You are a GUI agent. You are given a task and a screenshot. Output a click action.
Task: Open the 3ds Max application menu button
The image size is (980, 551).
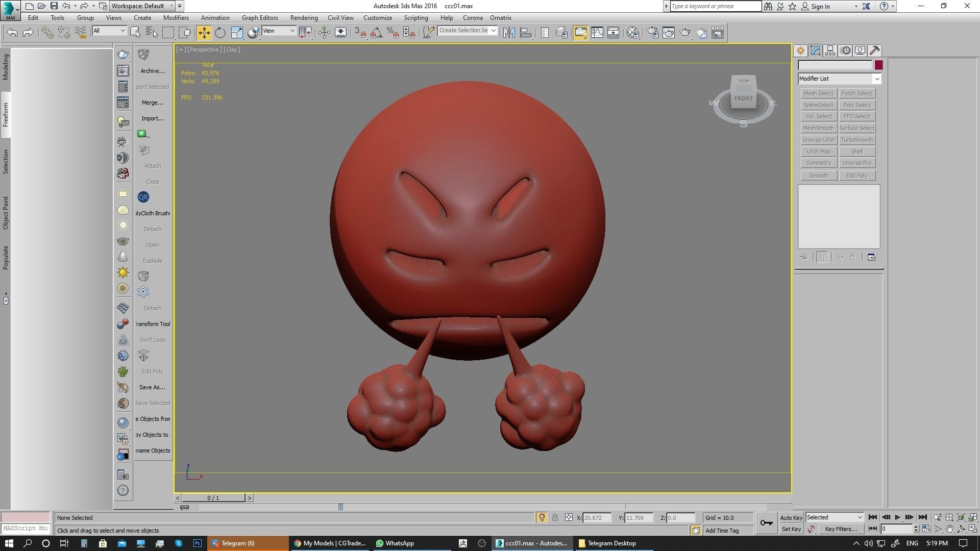(10, 10)
